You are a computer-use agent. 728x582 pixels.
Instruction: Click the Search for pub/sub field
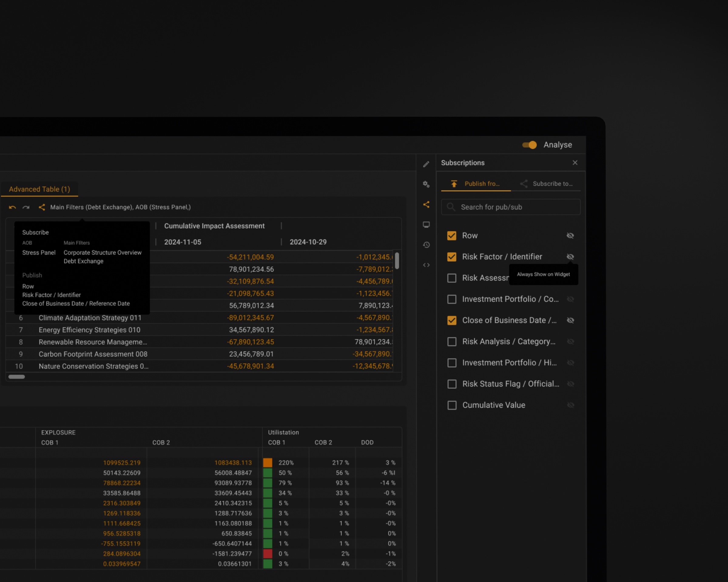(511, 207)
